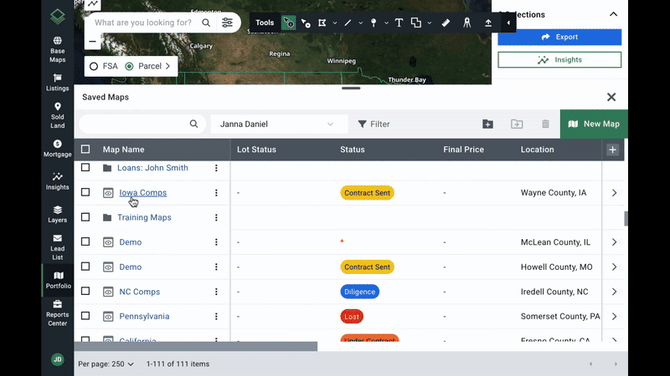Select the merge shapes tool

(x=416, y=23)
